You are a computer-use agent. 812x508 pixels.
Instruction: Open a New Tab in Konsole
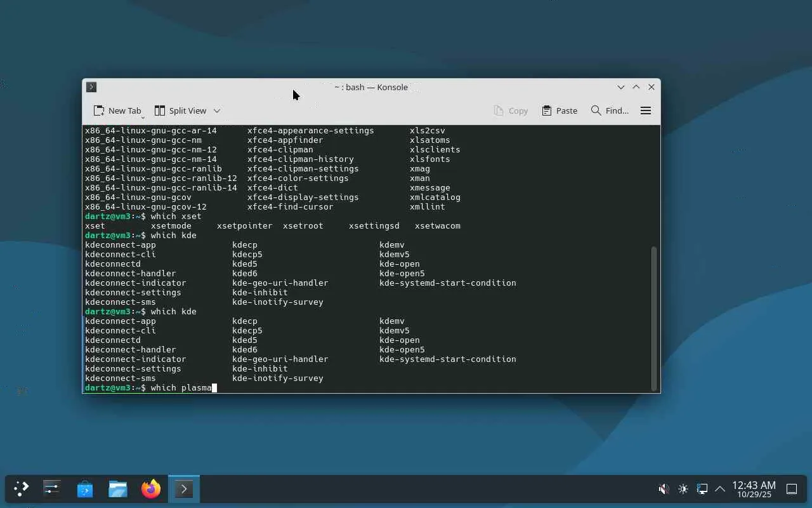tap(117, 110)
